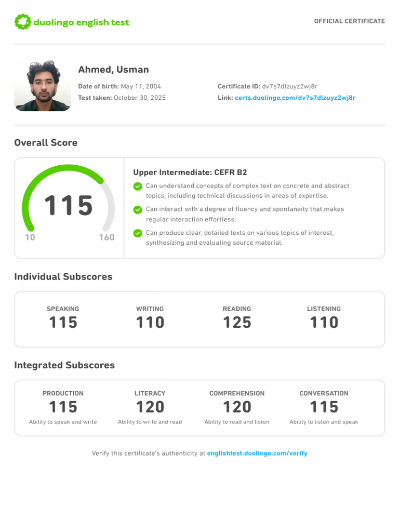Screen dimensions: 399x532
Task: Open the englishtest.duolingo.com/verify link
Action: click(257, 454)
